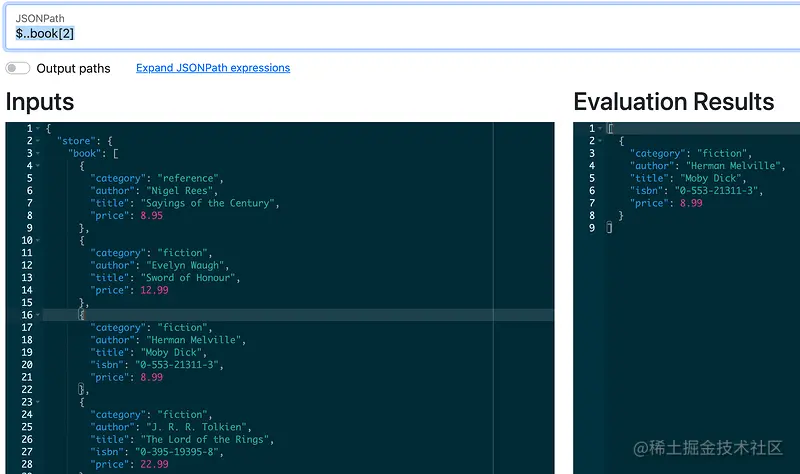Click "fiction" category in Evaluation Results

(x=721, y=154)
